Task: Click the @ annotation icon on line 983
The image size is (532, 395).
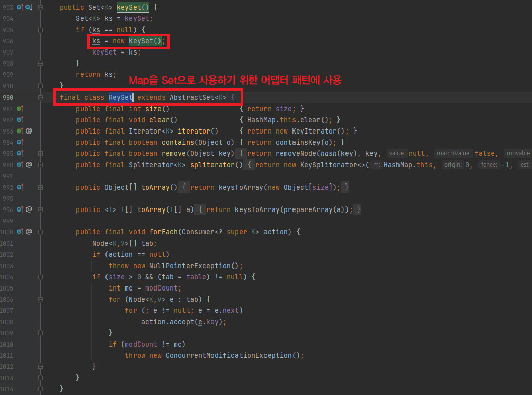Action: [x=29, y=131]
